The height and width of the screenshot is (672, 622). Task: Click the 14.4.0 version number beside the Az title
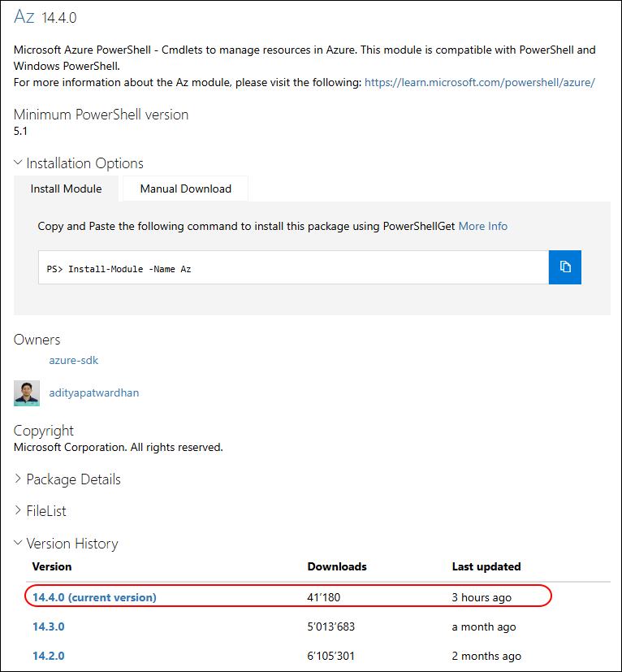coord(59,18)
